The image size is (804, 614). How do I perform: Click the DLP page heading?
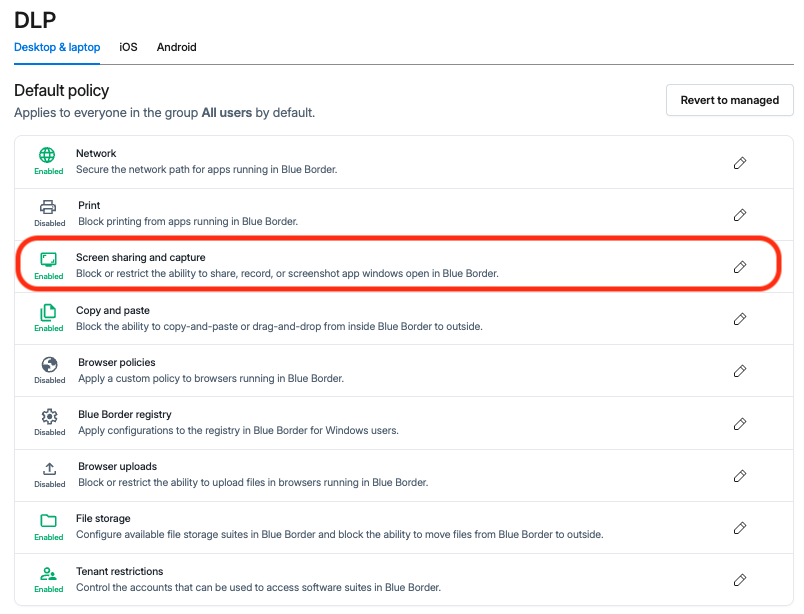35,20
